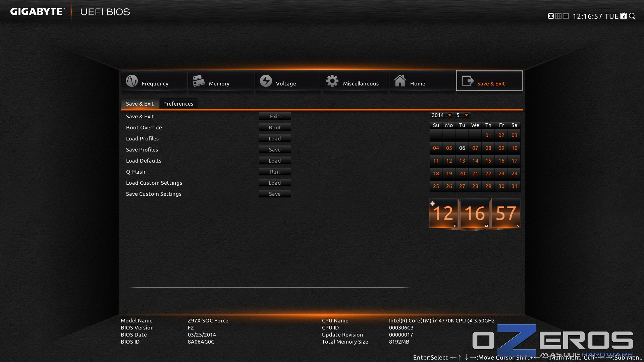Viewport: 644px width, 362px height.
Task: Click the Save Custom Settings label
Action: click(x=154, y=194)
